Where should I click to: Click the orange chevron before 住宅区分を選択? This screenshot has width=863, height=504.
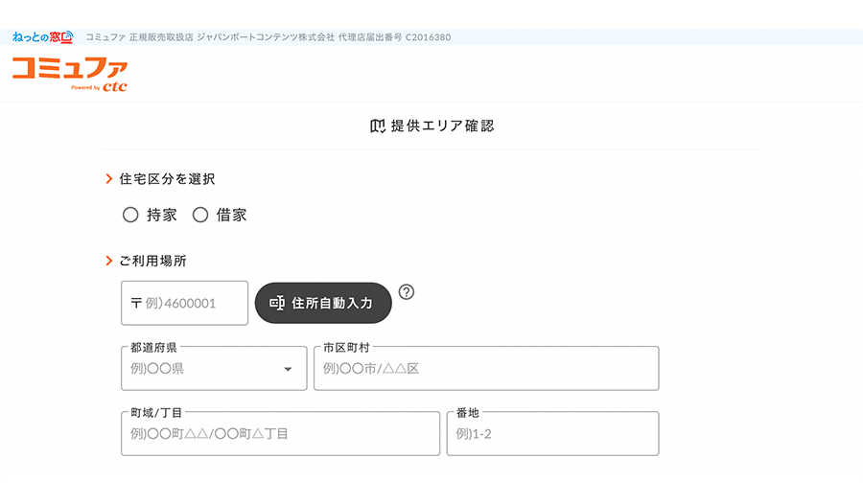click(x=109, y=179)
